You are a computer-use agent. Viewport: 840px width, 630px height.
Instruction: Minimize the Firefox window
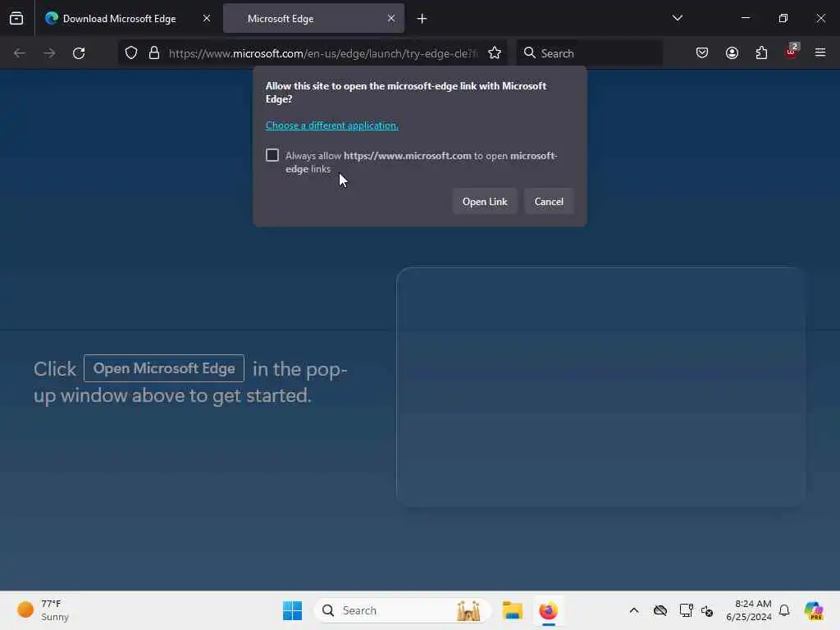(x=745, y=18)
